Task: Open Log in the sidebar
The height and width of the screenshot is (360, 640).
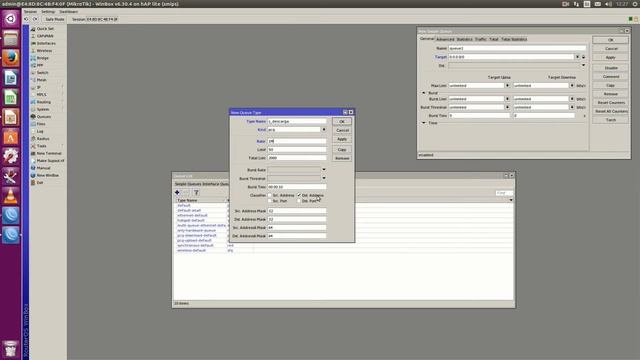Action: point(40,131)
